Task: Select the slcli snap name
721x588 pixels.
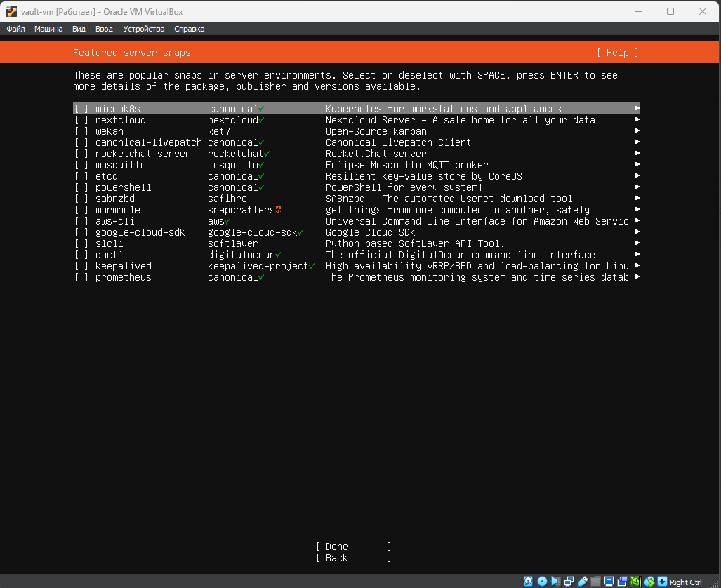Action: click(x=109, y=243)
